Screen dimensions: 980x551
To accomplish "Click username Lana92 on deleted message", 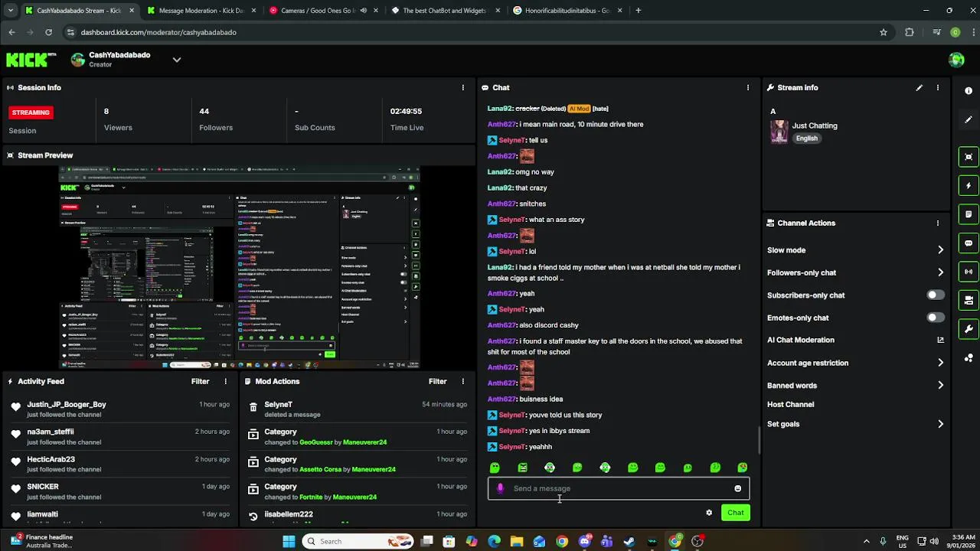I will coord(500,109).
